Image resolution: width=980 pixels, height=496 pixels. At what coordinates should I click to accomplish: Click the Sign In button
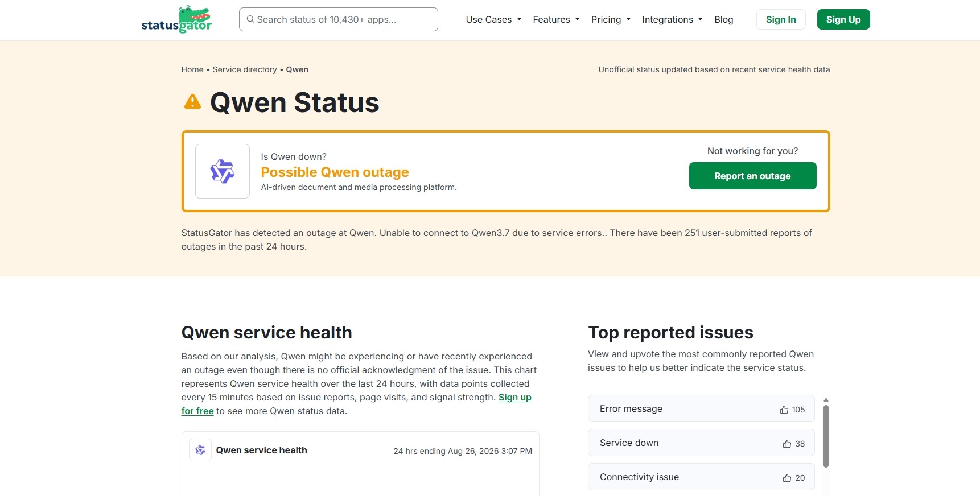781,19
